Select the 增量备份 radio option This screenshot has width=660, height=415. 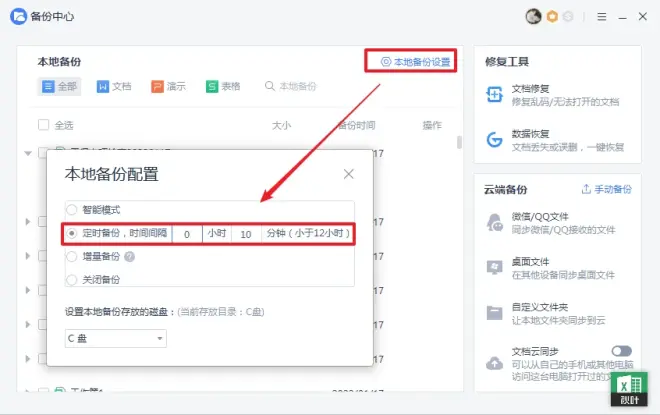click(x=72, y=256)
